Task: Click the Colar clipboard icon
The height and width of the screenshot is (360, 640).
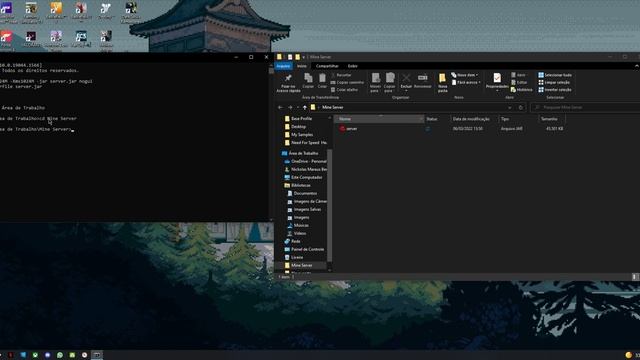Action: coord(322,78)
